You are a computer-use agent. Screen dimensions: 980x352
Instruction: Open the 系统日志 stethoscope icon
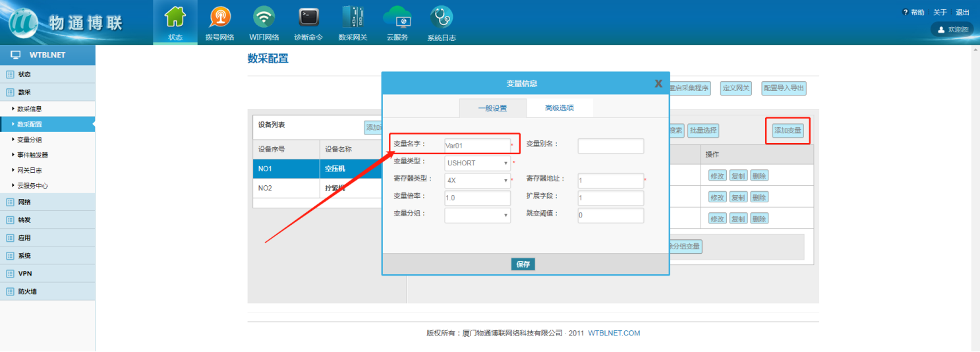tap(441, 17)
